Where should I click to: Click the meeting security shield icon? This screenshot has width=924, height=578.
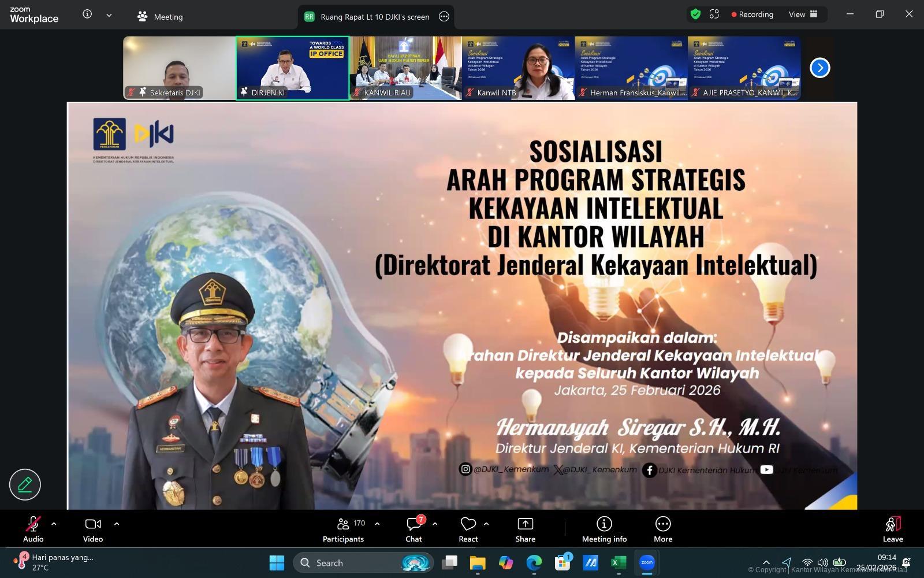tap(695, 14)
